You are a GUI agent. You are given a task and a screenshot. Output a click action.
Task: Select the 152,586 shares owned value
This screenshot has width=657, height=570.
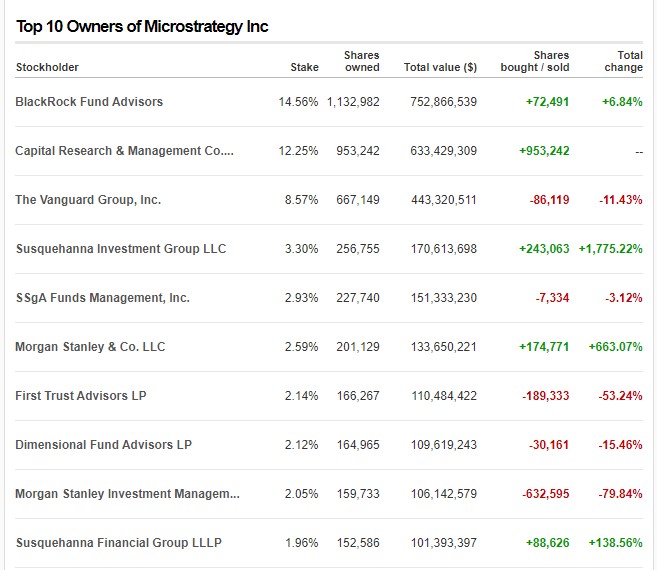point(358,543)
